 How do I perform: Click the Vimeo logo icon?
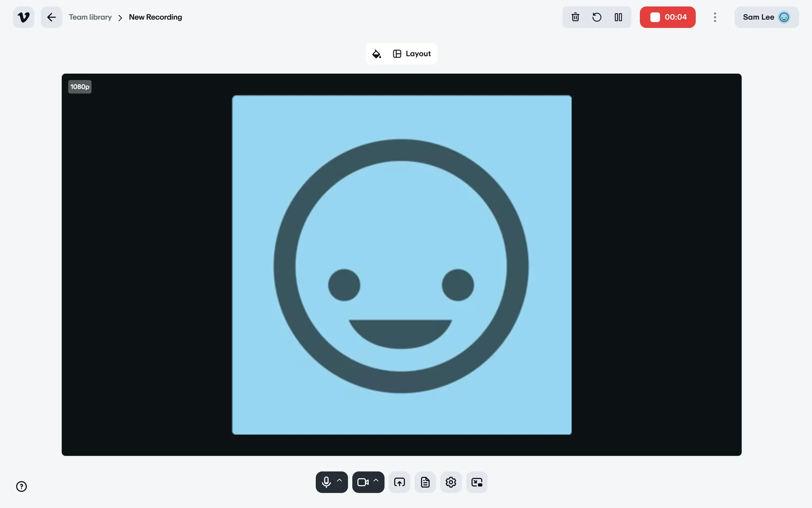pos(24,17)
